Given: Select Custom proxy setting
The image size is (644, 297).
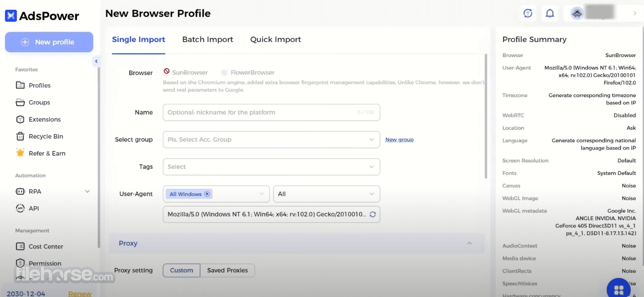Looking at the screenshot, I should (181, 270).
